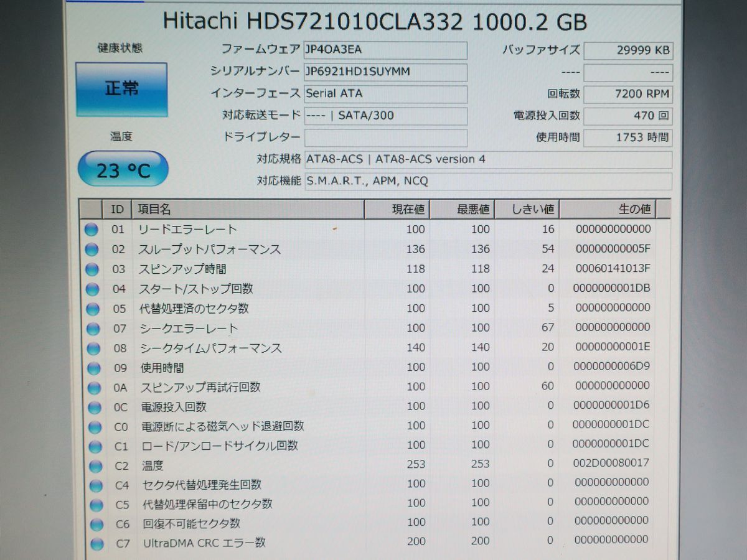Screen dimensions: 747x560
Task: Select the 電源断による磁気ヘッド退避回数 attribute name
Action: [x=223, y=427]
